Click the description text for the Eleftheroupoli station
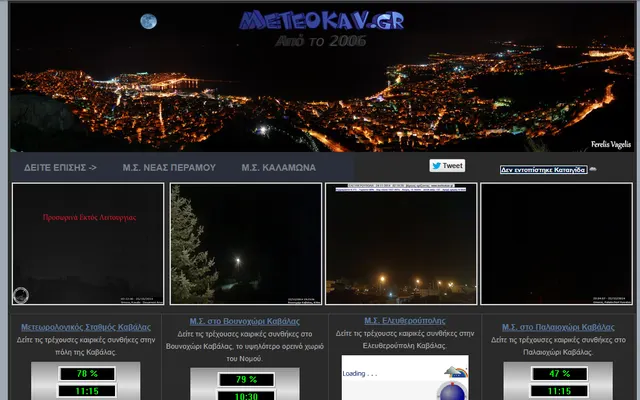Image resolution: width=640 pixels, height=400 pixels. coord(404,339)
